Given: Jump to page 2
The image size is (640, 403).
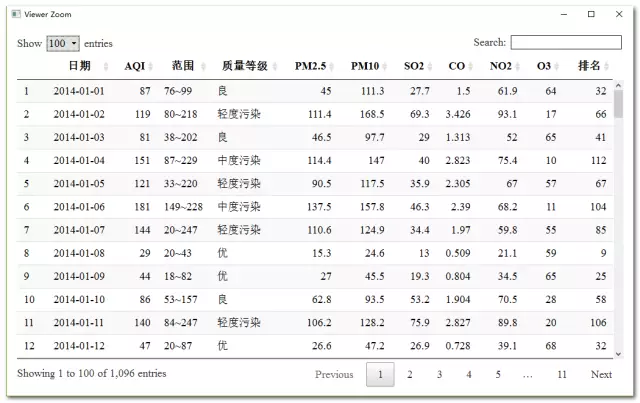Looking at the screenshot, I should tap(409, 374).
